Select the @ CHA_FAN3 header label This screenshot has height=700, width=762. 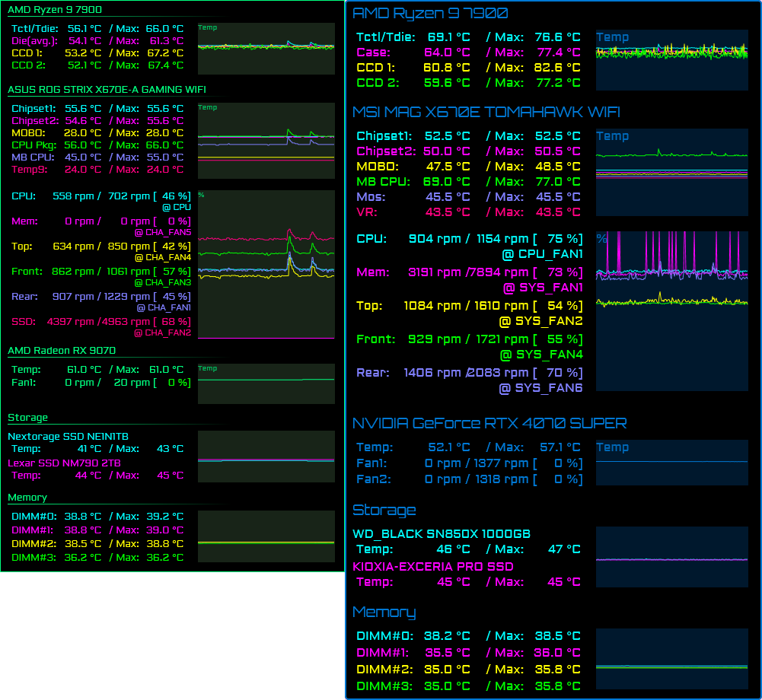click(163, 283)
